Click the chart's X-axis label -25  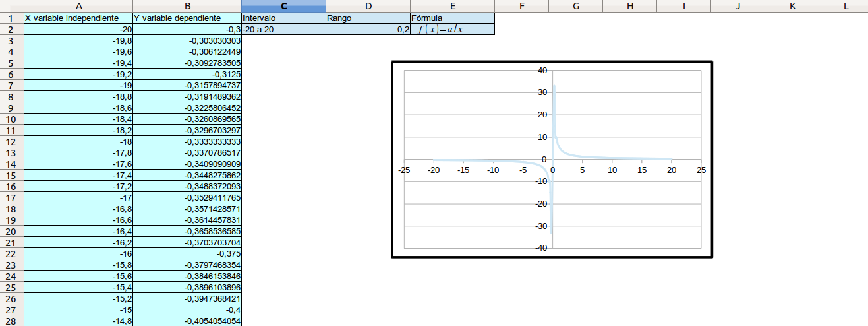click(404, 170)
